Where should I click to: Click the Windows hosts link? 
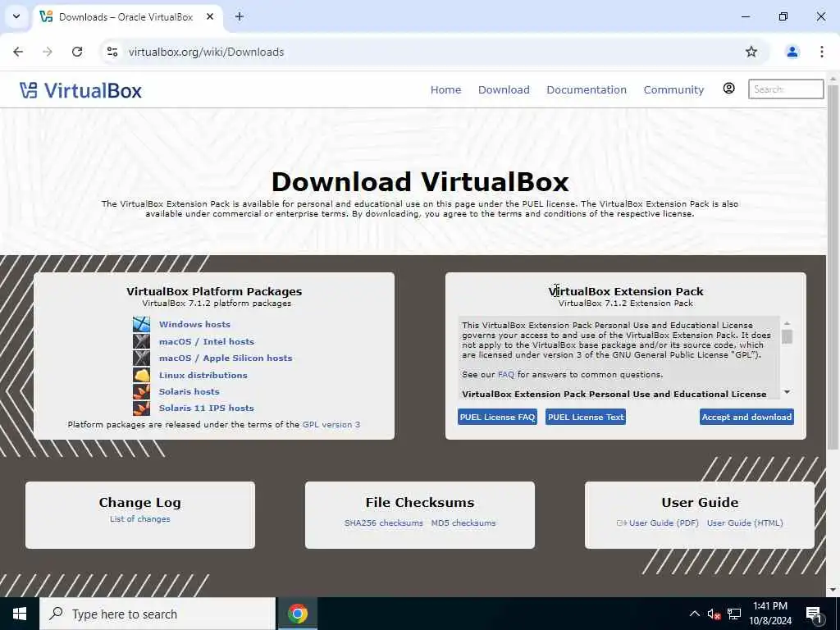tap(194, 324)
